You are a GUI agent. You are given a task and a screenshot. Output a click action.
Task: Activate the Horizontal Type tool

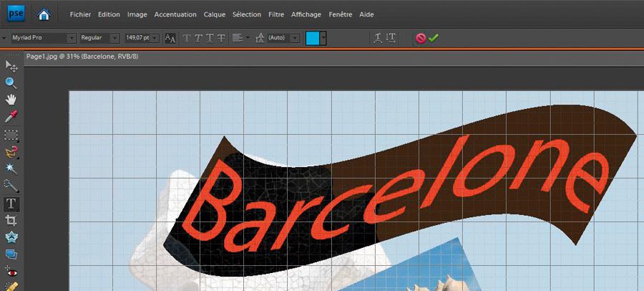[x=11, y=204]
